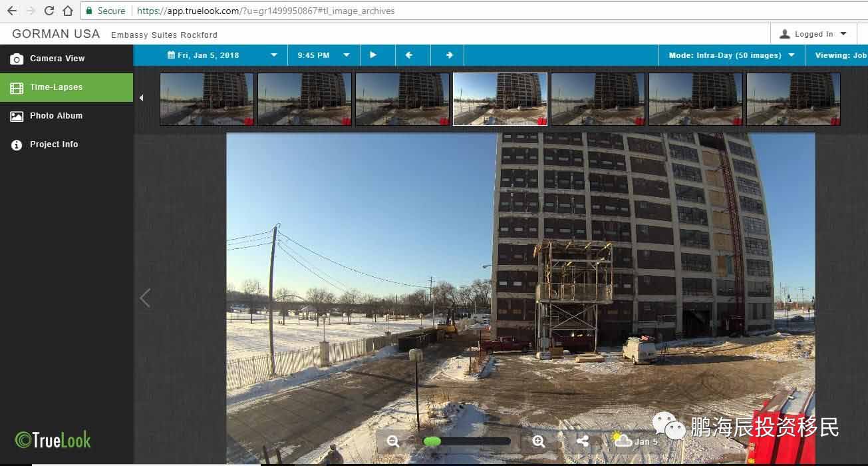Select the fifth thumbnail in the image strip
This screenshot has height=466, width=868.
(598, 99)
